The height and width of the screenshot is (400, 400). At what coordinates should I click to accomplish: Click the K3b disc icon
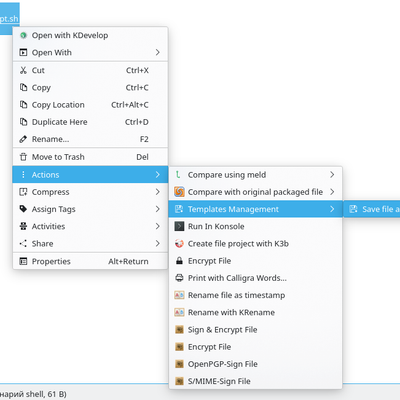click(179, 244)
